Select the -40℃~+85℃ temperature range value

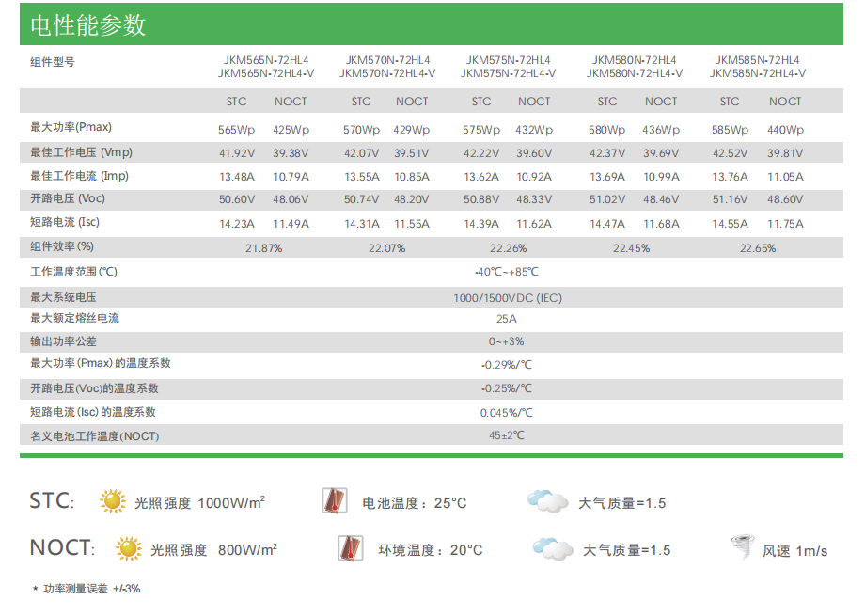(507, 272)
